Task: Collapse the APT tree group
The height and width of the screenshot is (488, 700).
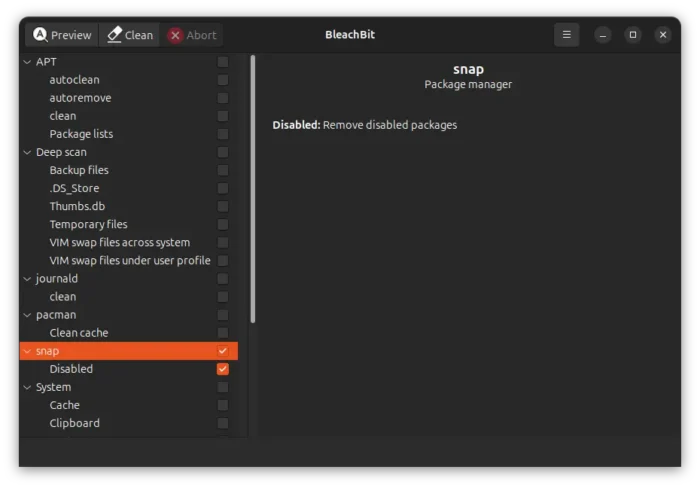Action: (x=27, y=62)
